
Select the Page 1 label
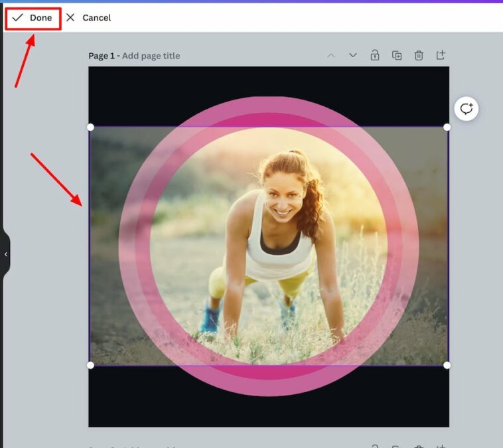(x=102, y=56)
